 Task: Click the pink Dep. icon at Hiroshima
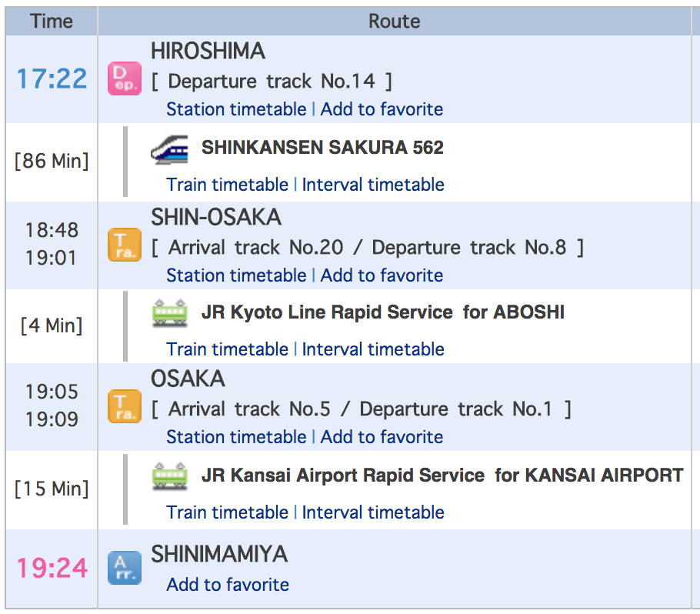(125, 78)
